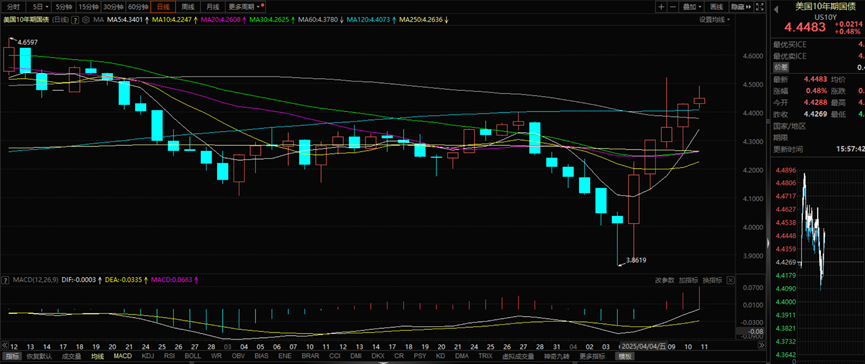Switch to the 周线 weekly tab
The width and height of the screenshot is (865, 364).
click(189, 7)
